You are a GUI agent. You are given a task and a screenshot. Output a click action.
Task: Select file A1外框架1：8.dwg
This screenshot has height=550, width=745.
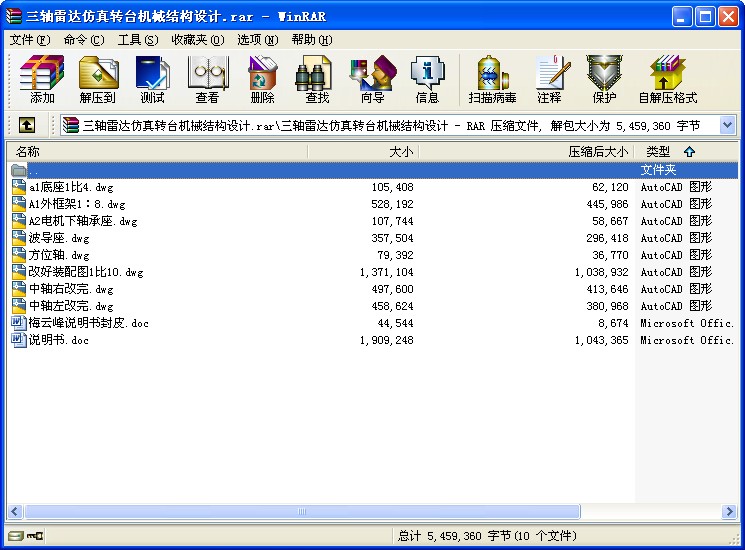(x=77, y=204)
